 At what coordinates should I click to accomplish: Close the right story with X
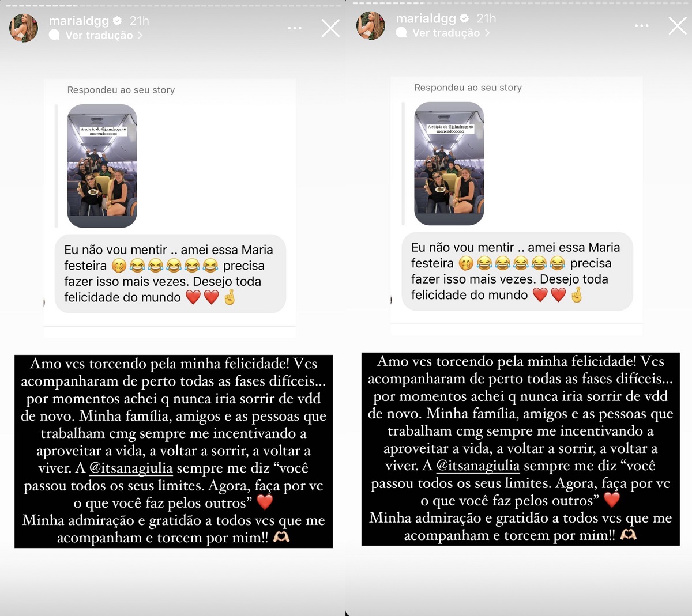678,26
